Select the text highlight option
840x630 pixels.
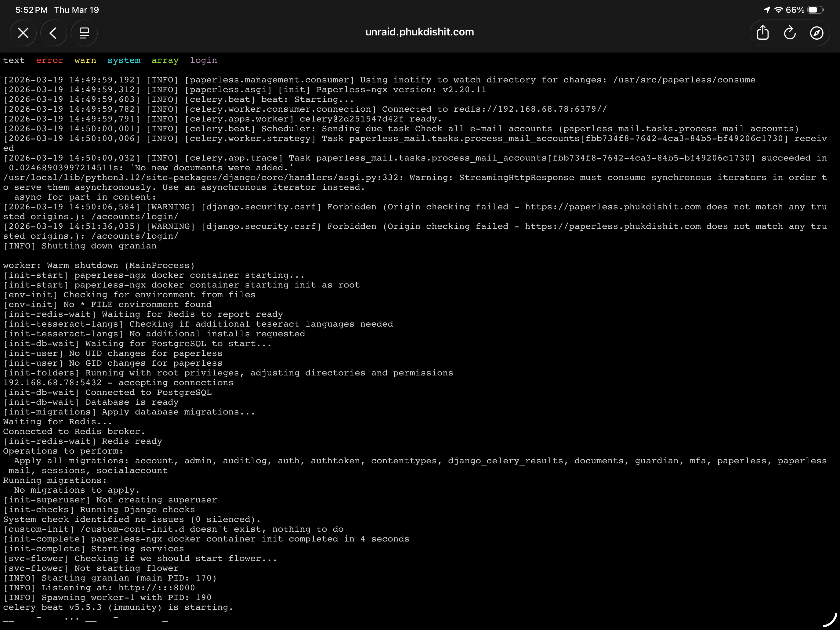(x=14, y=60)
